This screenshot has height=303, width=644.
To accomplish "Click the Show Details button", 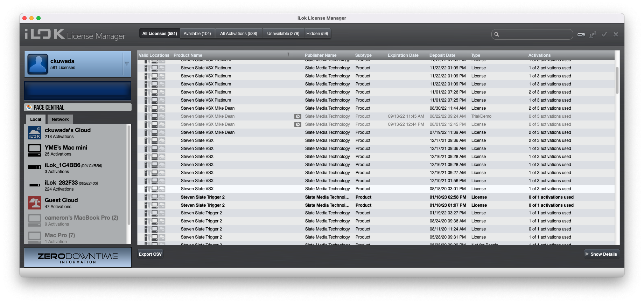I will [x=602, y=254].
